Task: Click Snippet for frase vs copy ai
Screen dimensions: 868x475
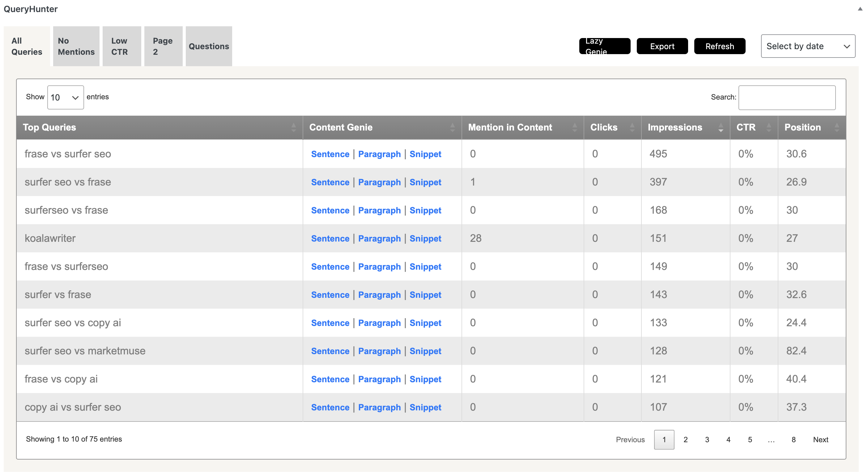Action: [x=425, y=379]
